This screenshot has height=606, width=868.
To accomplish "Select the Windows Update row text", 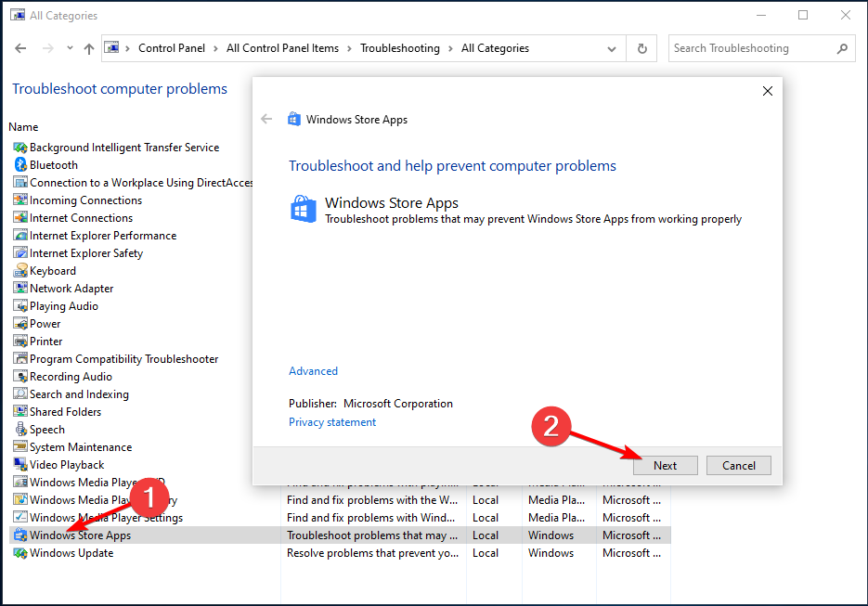I will click(71, 553).
